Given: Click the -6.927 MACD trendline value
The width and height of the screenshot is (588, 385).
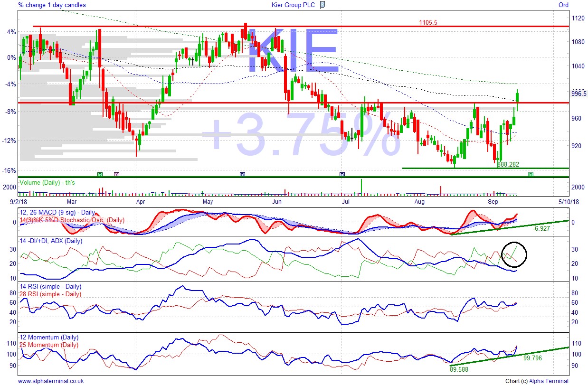Looking at the screenshot, I should point(541,229).
